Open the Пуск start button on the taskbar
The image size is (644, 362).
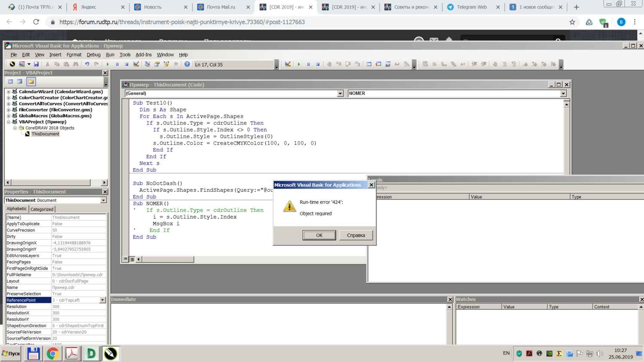[x=11, y=353]
